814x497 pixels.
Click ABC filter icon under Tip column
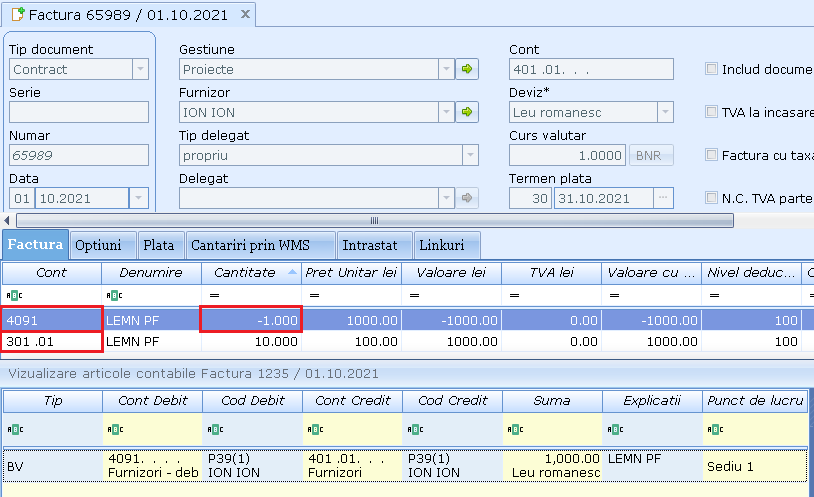[15, 429]
